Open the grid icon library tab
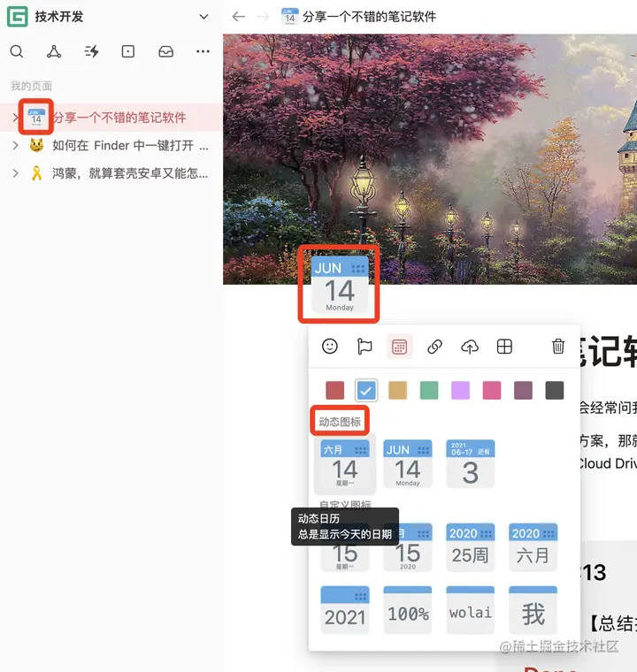Screen dimensions: 637x672 click(x=504, y=347)
